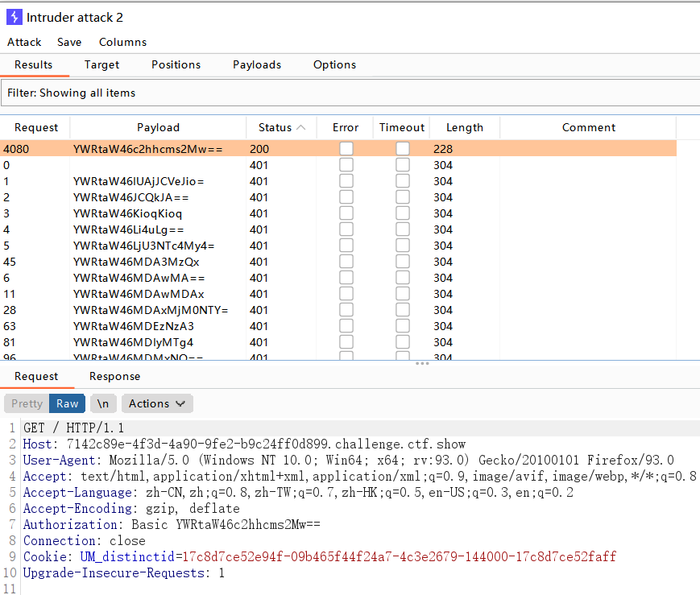Click the GET / HTTP/1.1 line

point(73,428)
